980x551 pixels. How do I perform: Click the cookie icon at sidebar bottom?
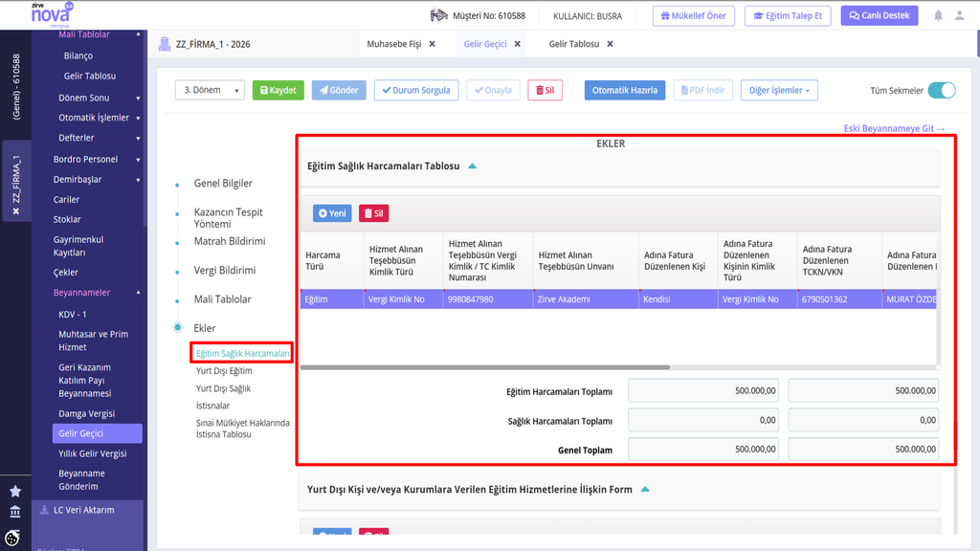click(12, 538)
